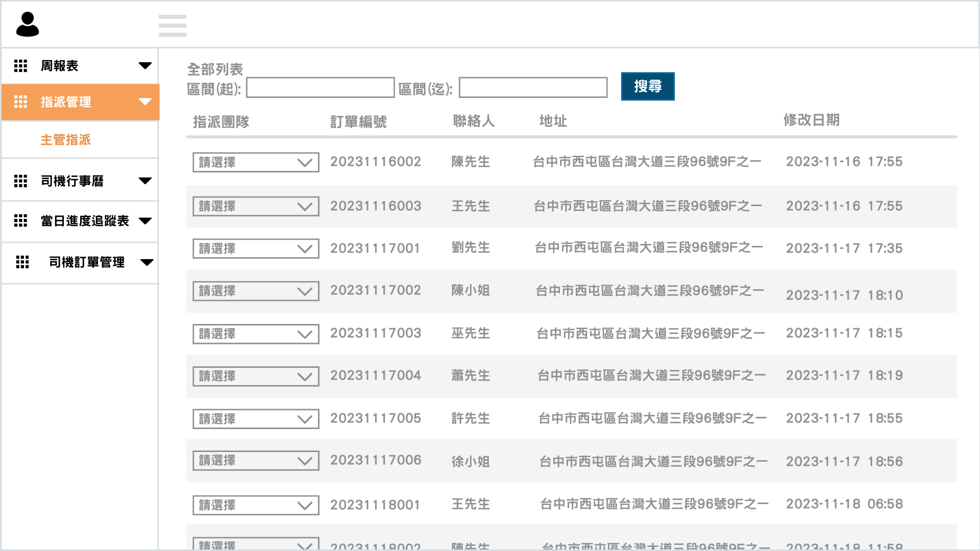Open team dropdown for order 20231117002

pos(256,291)
